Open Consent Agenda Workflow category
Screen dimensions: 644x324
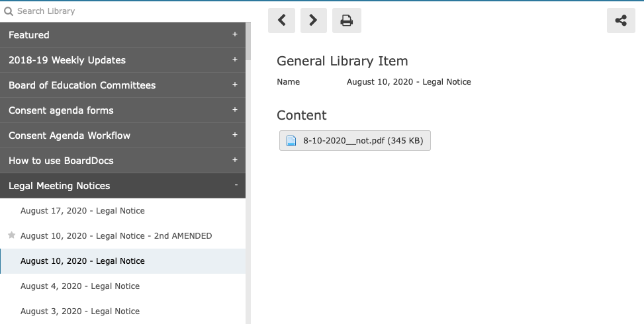coord(123,136)
